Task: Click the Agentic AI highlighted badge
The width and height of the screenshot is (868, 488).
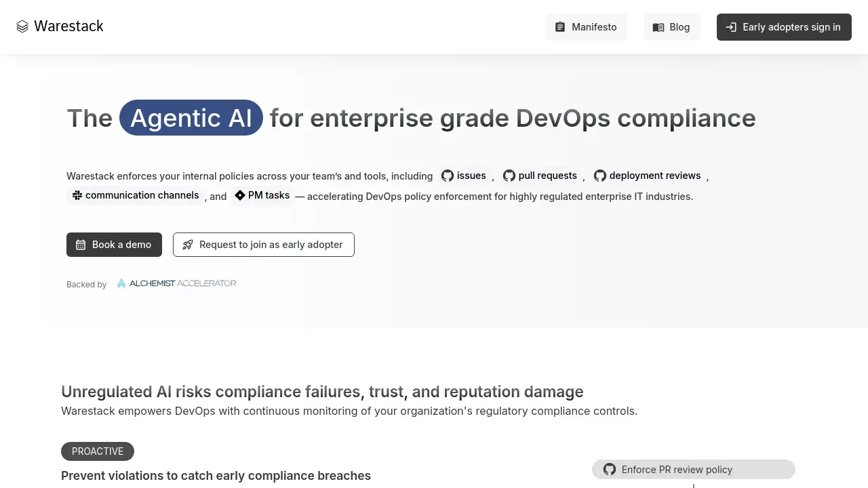Action: [191, 118]
